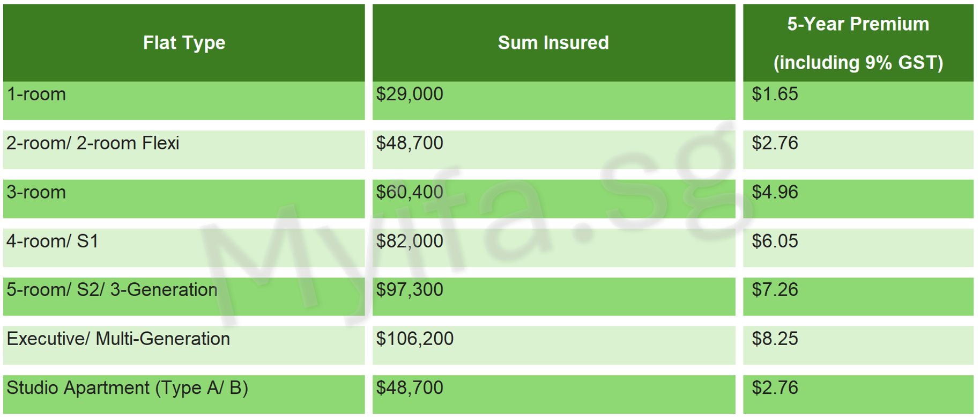
Task: Select the 4-room/ S1 cell
Action: tap(53, 242)
